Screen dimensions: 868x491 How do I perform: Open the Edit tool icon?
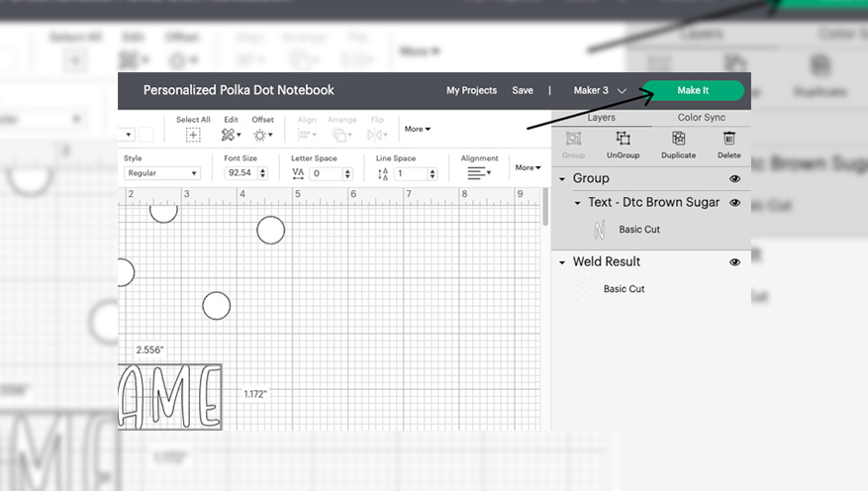[229, 135]
